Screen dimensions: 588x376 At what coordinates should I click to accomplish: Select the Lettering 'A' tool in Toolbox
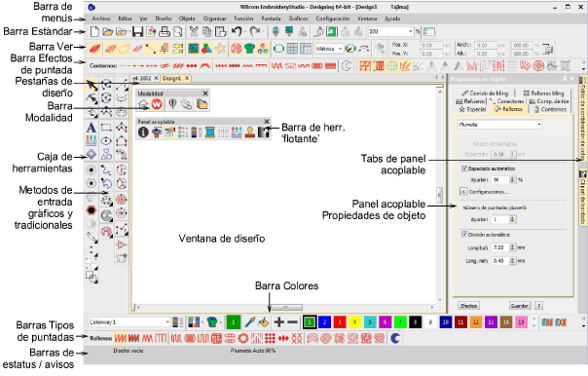click(x=91, y=128)
